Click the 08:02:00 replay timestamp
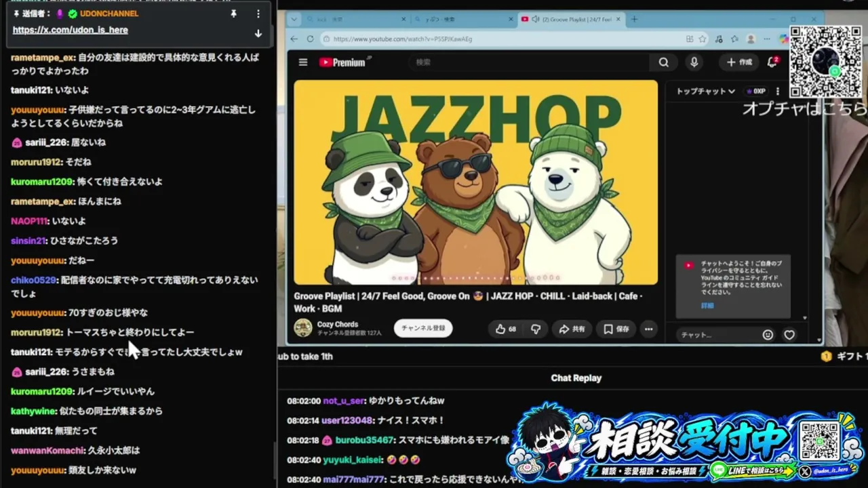Viewport: 868px width, 488px height. pyautogui.click(x=303, y=401)
